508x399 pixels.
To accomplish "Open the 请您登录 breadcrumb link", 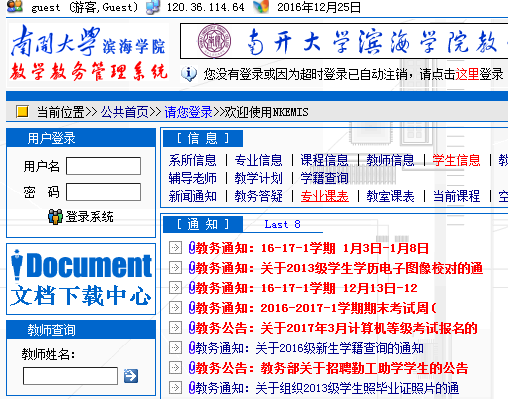I will click(x=188, y=112).
